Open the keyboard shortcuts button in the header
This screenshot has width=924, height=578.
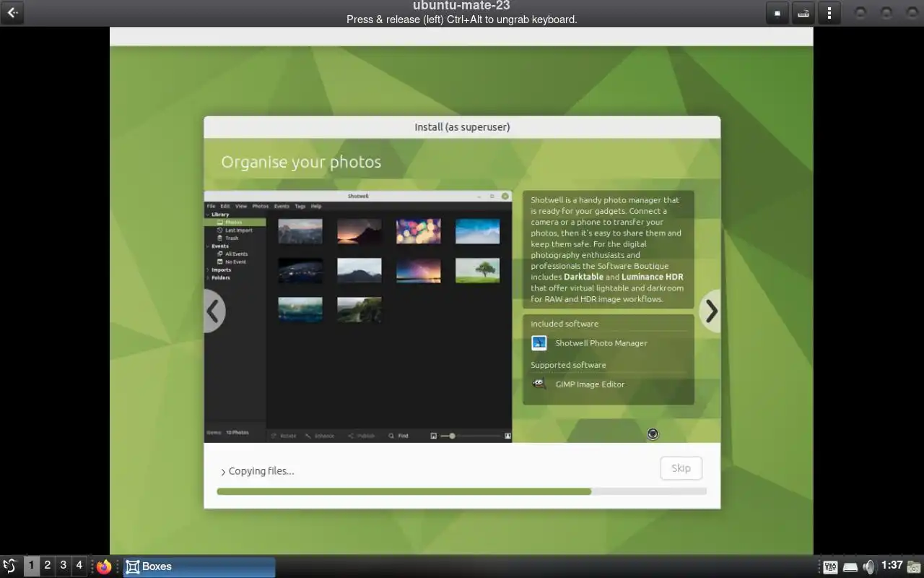[803, 13]
